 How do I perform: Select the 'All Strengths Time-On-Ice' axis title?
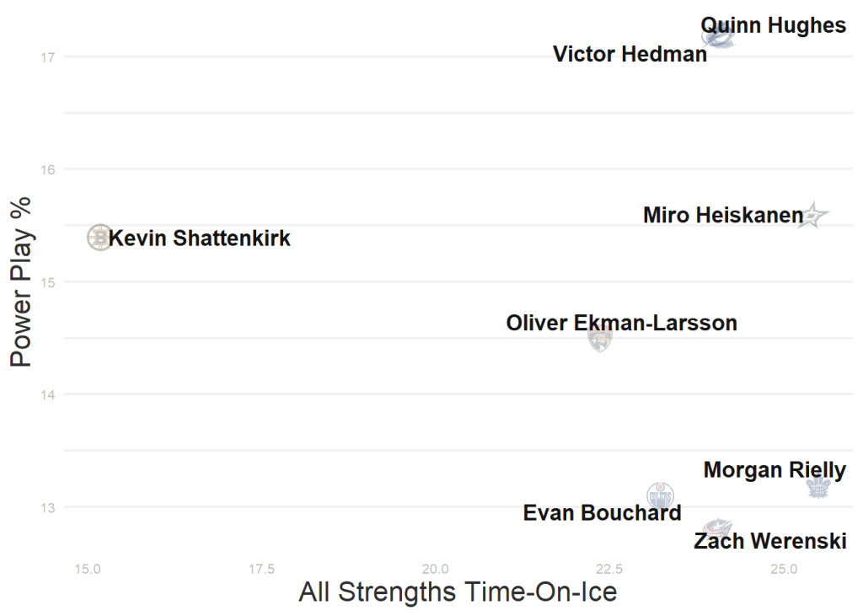(458, 592)
